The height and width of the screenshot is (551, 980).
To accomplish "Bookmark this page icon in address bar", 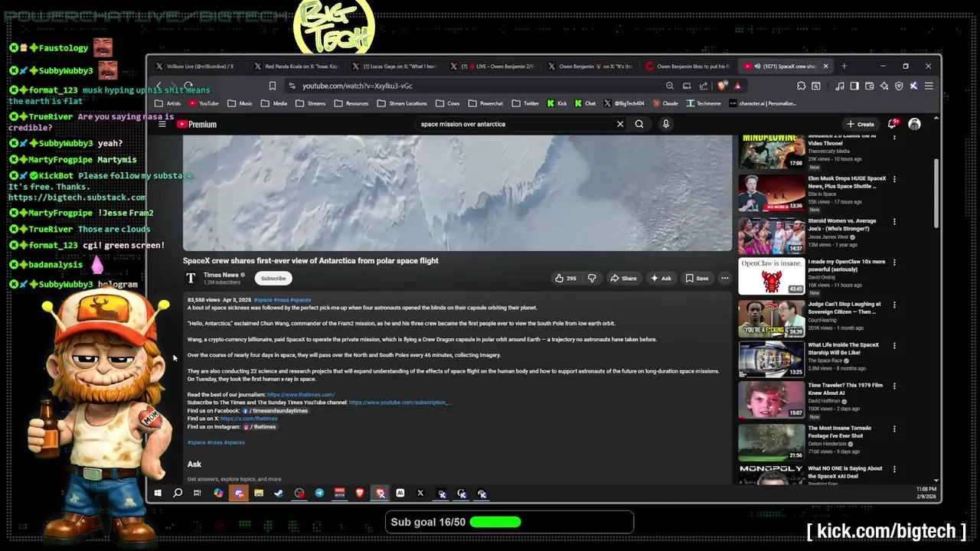I will tap(272, 86).
